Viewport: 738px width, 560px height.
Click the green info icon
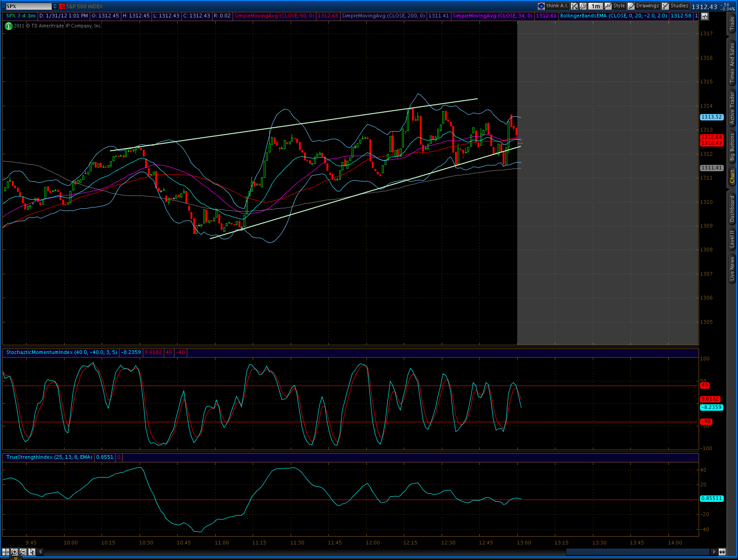pyautogui.click(x=8, y=26)
